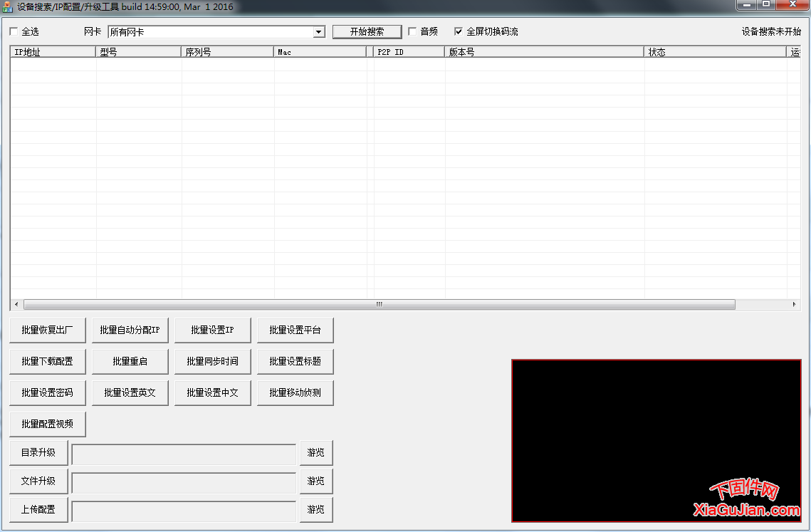The width and height of the screenshot is (811, 532).
Task: Click 游览 browse beside 目录升级
Action: [x=316, y=453]
